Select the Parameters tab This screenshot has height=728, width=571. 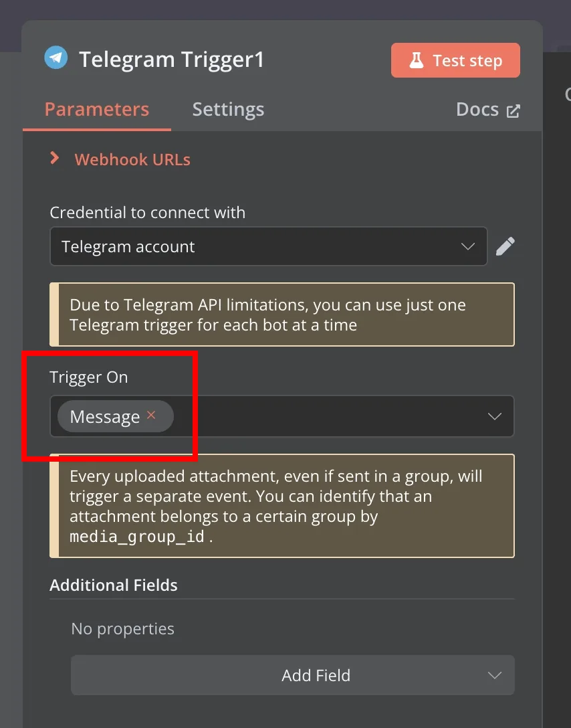point(97,110)
